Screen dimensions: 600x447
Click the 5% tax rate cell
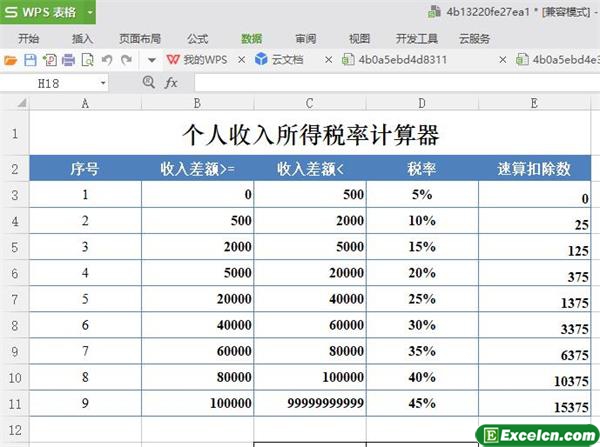(x=422, y=194)
